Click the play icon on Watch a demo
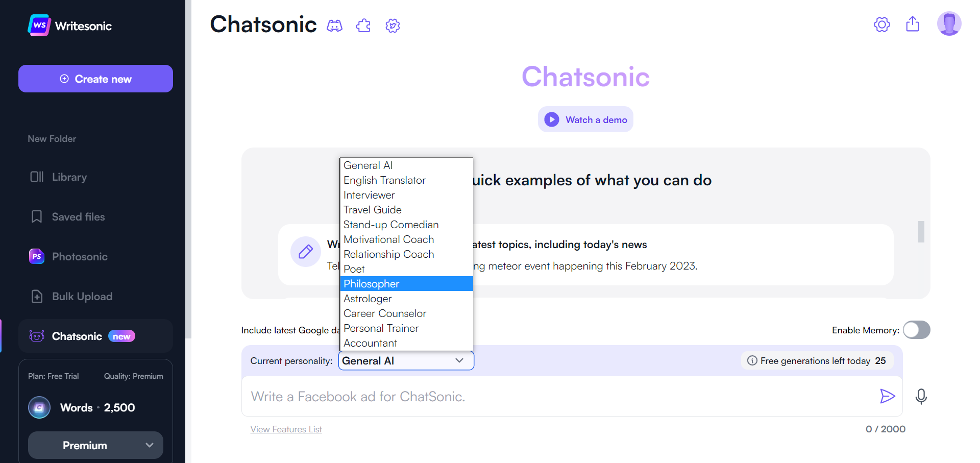Screen dimensions: 980x463 pos(552,119)
